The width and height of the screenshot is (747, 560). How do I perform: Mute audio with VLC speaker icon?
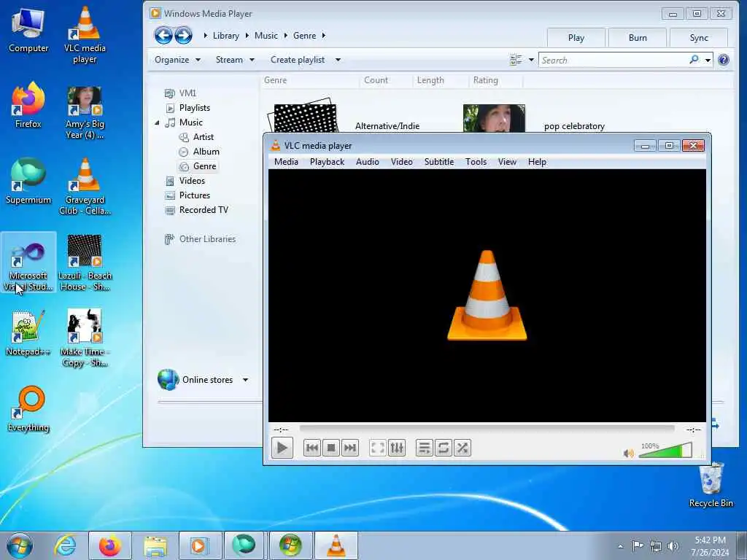point(629,454)
